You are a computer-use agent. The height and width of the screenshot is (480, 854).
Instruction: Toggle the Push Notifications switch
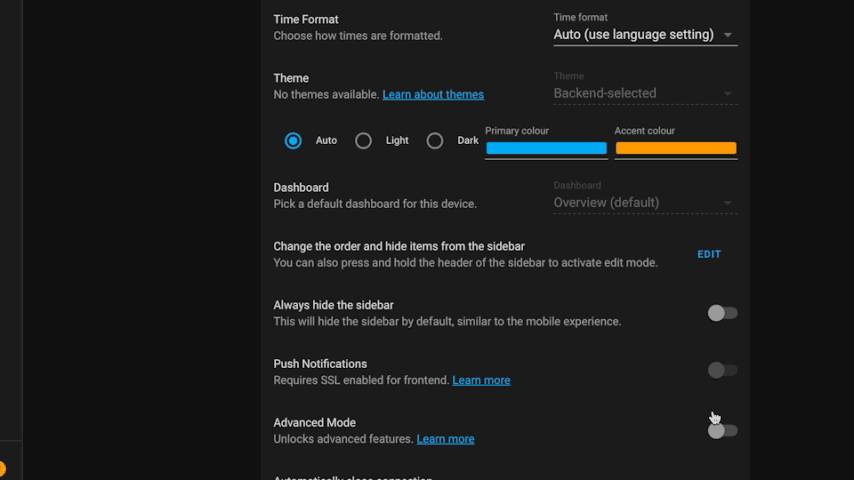[722, 370]
